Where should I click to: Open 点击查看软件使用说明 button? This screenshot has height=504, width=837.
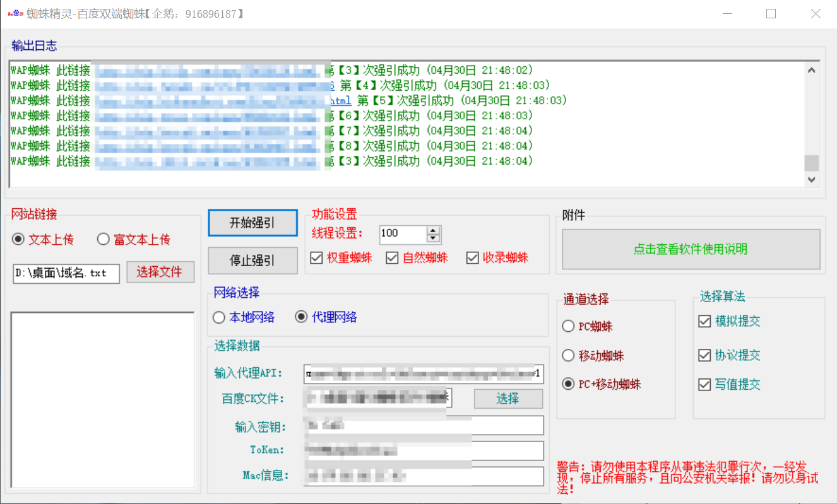(691, 249)
